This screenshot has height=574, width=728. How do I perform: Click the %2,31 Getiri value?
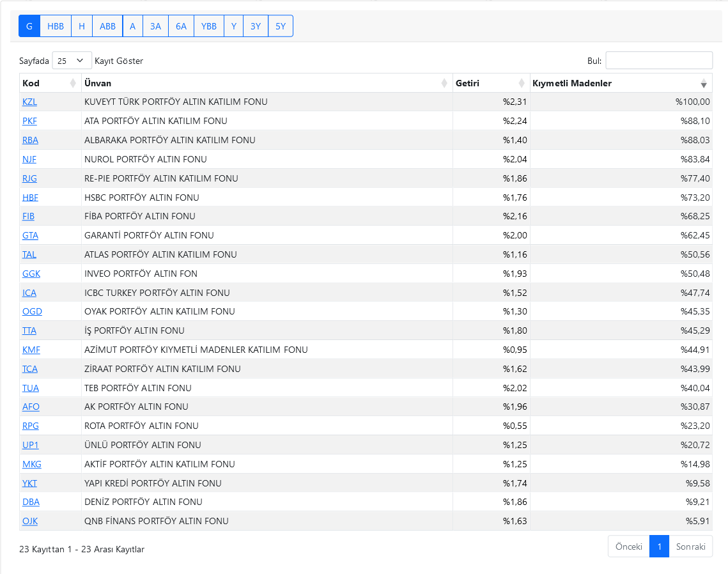(515, 102)
